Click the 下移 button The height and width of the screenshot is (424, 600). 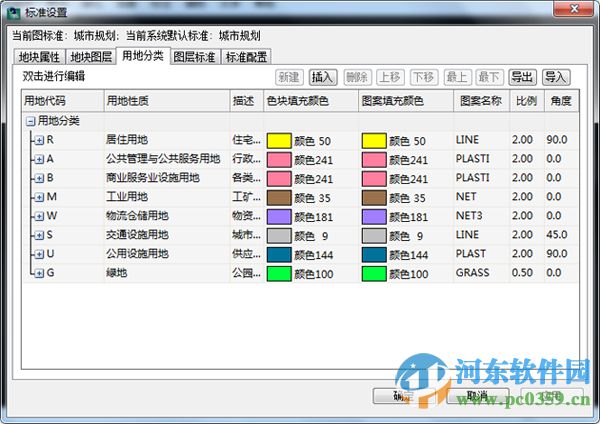coord(424,77)
